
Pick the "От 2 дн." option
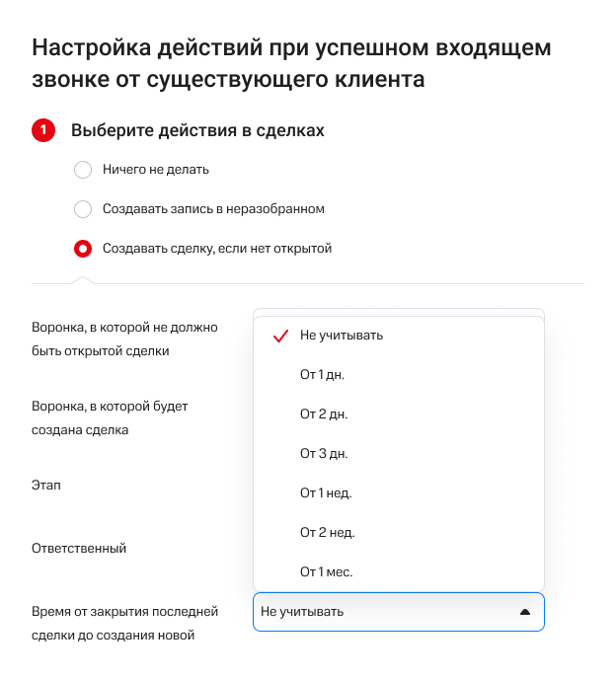tap(324, 415)
